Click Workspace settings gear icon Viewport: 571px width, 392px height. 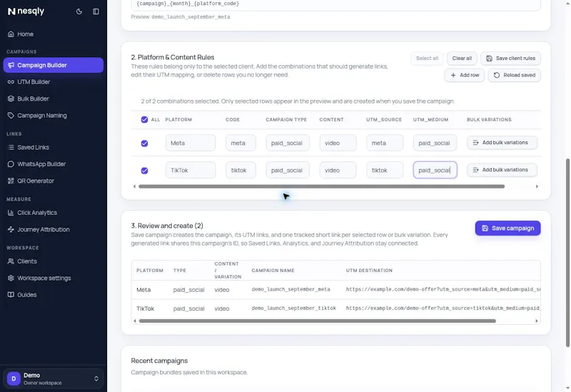coord(11,278)
